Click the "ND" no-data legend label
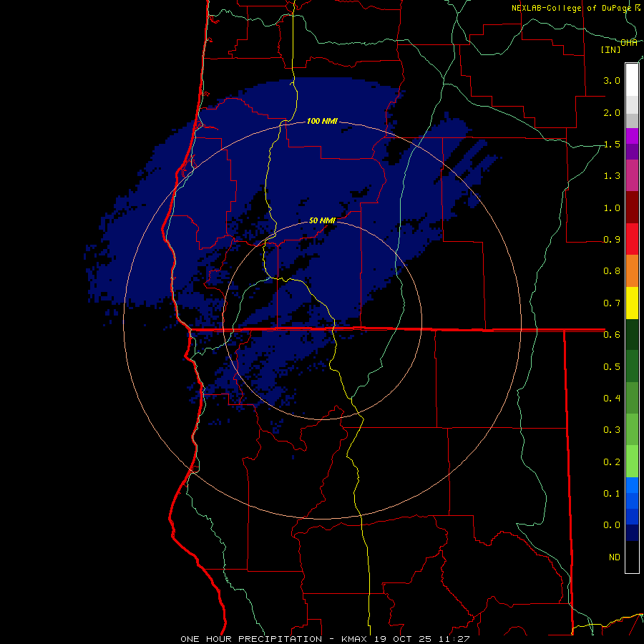Viewport: 644px width, 644px height. pyautogui.click(x=615, y=557)
